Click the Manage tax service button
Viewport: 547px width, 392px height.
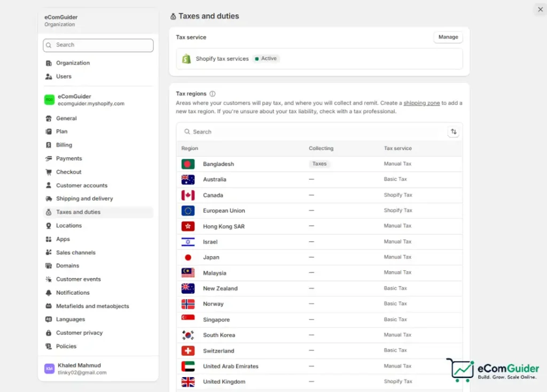(448, 37)
